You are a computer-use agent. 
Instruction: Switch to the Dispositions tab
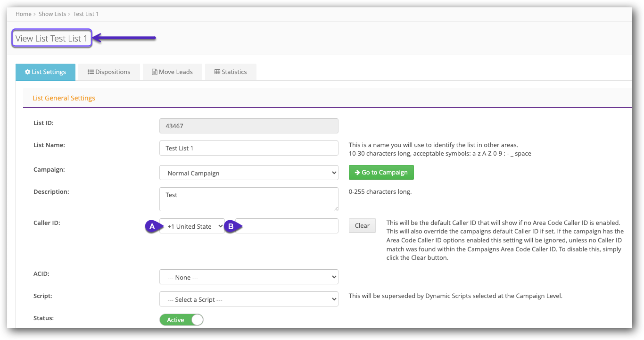pos(109,72)
